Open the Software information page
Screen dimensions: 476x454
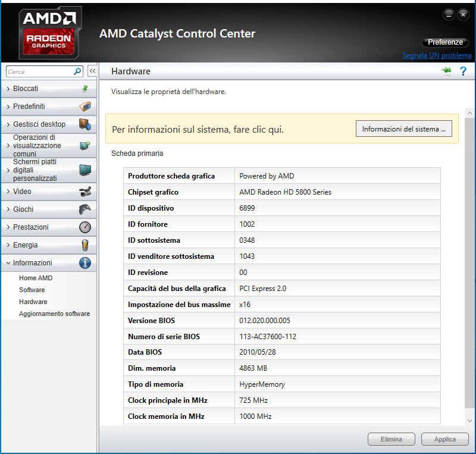32,290
